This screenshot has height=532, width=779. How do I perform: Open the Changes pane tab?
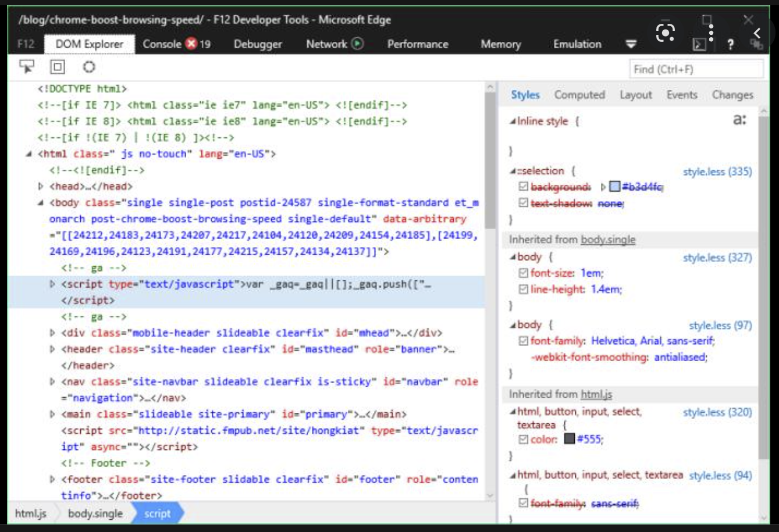(x=732, y=95)
